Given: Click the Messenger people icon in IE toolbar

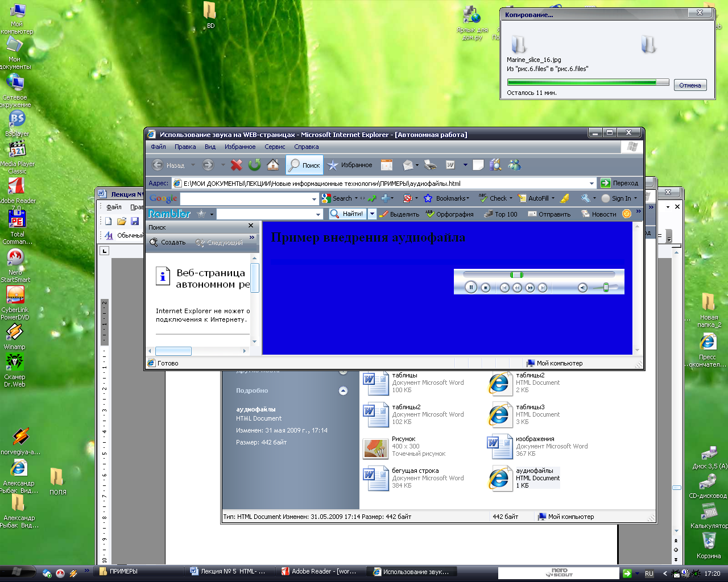Looking at the screenshot, I should [515, 165].
